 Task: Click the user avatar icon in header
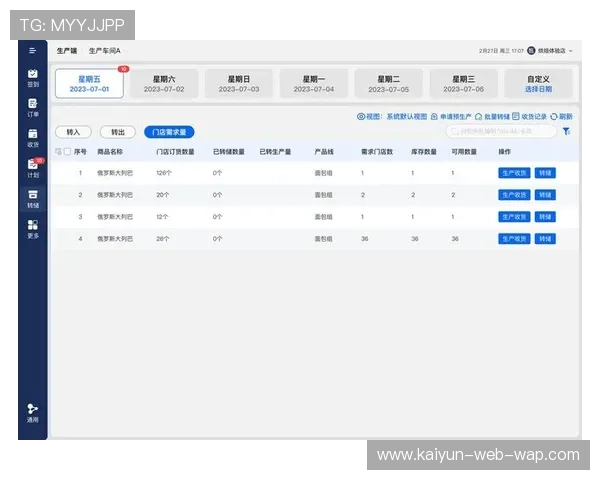531,51
